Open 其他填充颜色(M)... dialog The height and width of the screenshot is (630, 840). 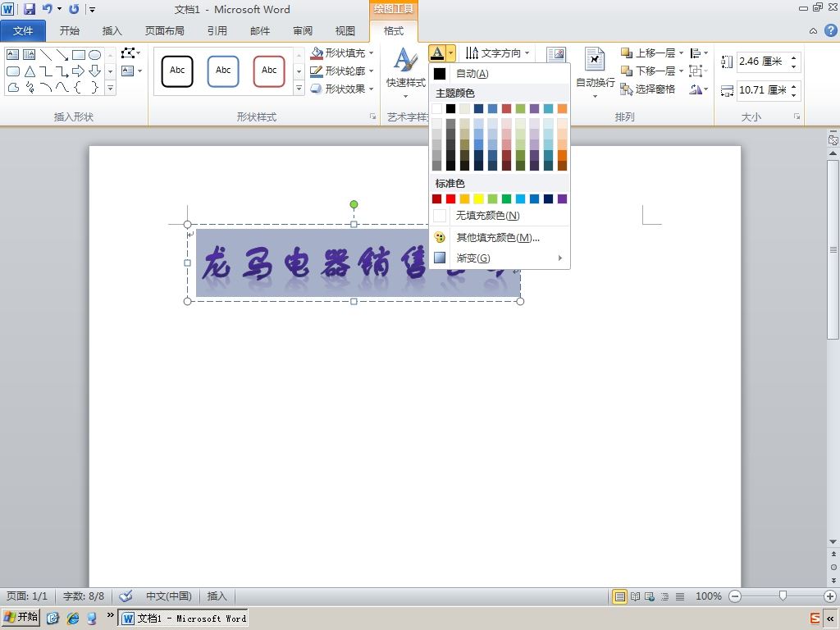[x=500, y=237]
